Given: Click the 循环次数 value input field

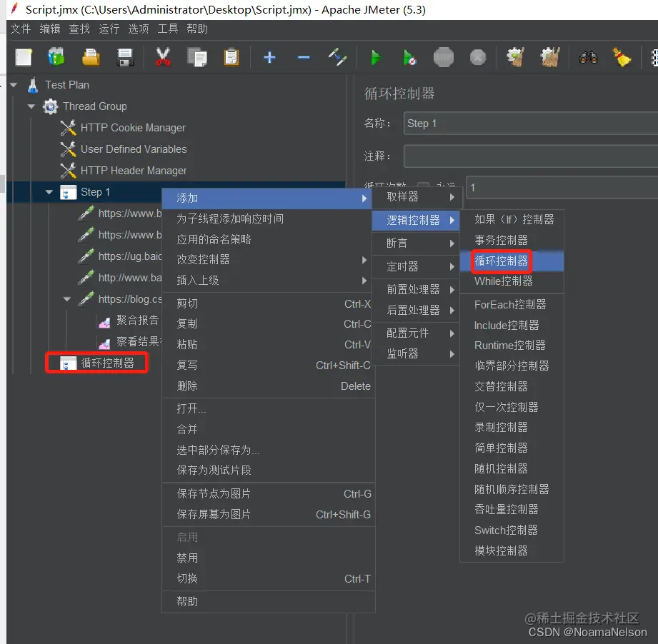Looking at the screenshot, I should pyautogui.click(x=557, y=187).
